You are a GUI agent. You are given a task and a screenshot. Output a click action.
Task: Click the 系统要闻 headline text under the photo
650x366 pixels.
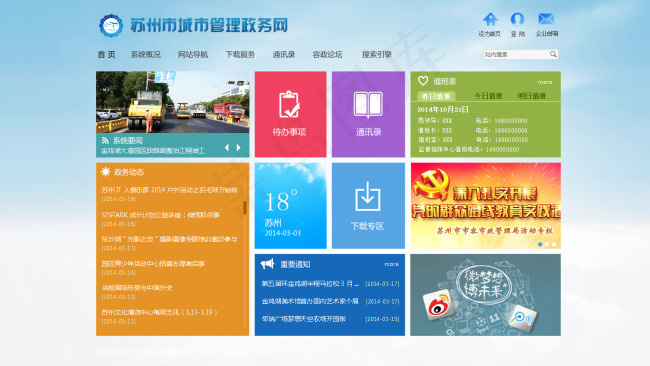(x=153, y=150)
